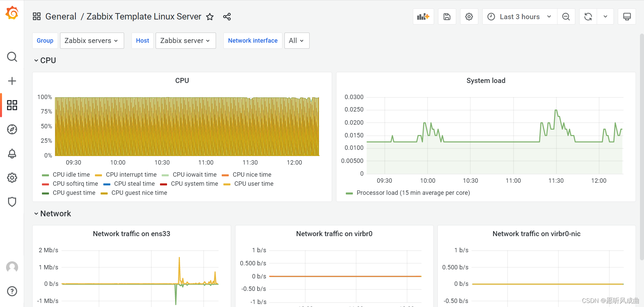Open the dashboard search icon in sidebar
The width and height of the screenshot is (644, 307).
click(x=12, y=57)
